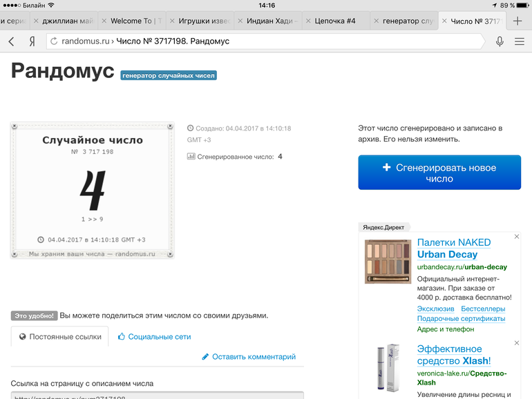This screenshot has width=532, height=399.
Task: Close the Urban Decay ad
Action: (516, 237)
